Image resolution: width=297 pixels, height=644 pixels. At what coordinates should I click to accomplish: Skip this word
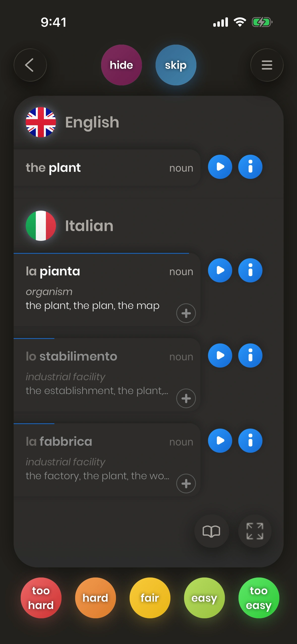pyautogui.click(x=176, y=65)
